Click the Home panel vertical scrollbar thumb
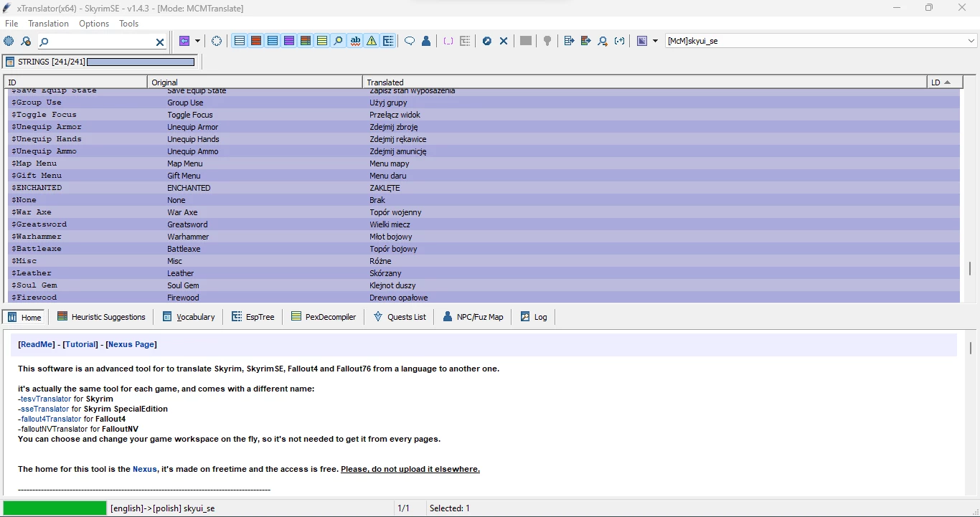This screenshot has height=517, width=980. (x=970, y=348)
